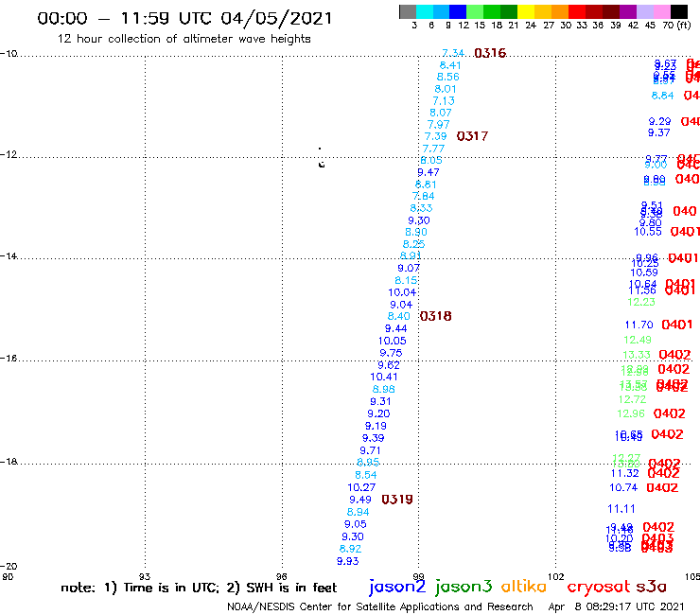The height and width of the screenshot is (615, 700).
Task: Select the "altika" satellite legend label
Action: (x=524, y=587)
